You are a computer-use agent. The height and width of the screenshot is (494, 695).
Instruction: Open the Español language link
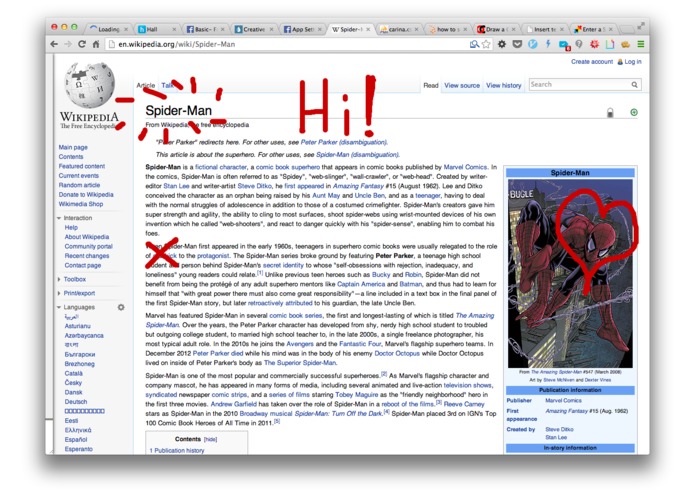tap(76, 440)
